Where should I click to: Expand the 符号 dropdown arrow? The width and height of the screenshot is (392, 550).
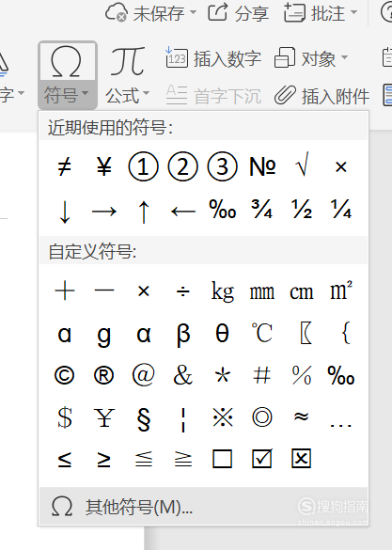85,94
